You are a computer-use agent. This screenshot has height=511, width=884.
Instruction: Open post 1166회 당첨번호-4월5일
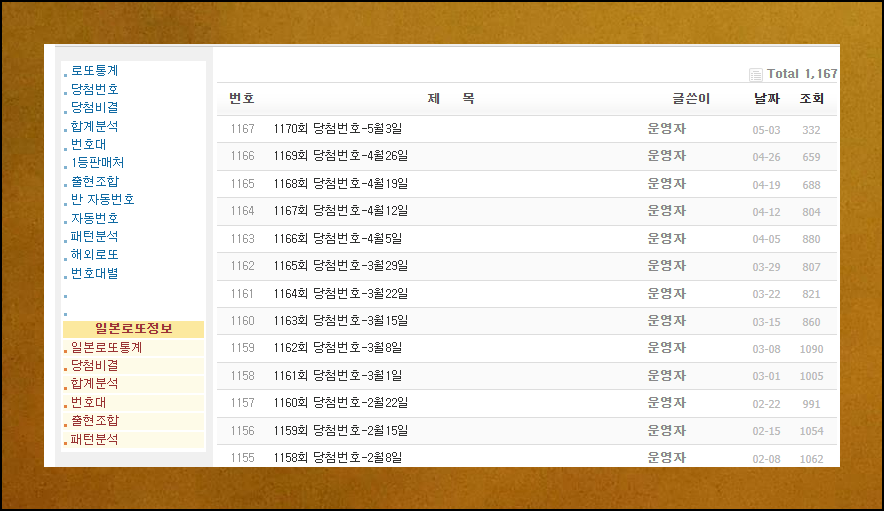pos(338,239)
